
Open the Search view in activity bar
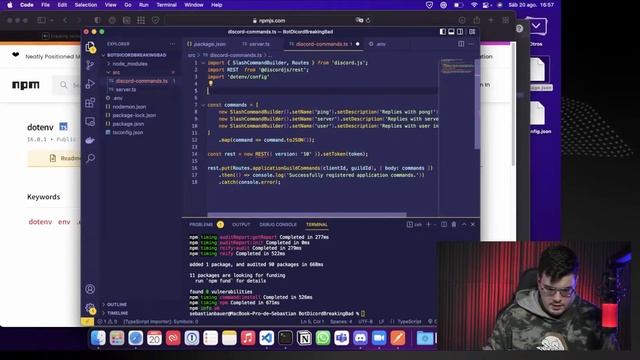[90, 158]
